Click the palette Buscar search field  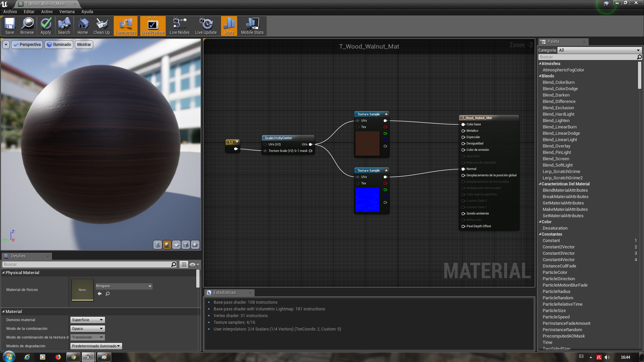(x=587, y=57)
